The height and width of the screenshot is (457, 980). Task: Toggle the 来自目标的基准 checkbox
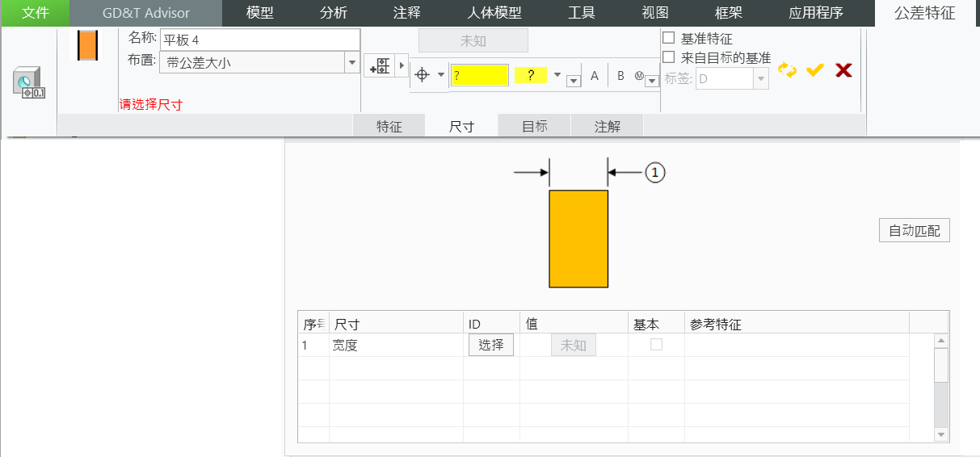pos(669,57)
